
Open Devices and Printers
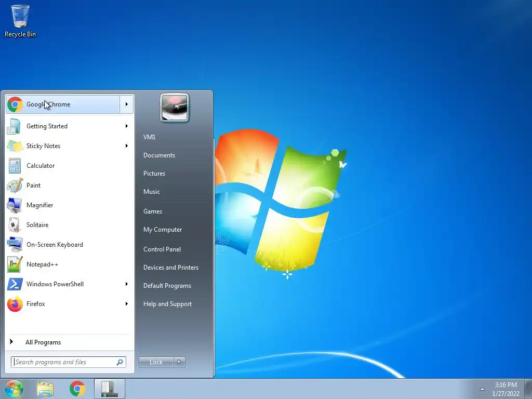pos(170,268)
